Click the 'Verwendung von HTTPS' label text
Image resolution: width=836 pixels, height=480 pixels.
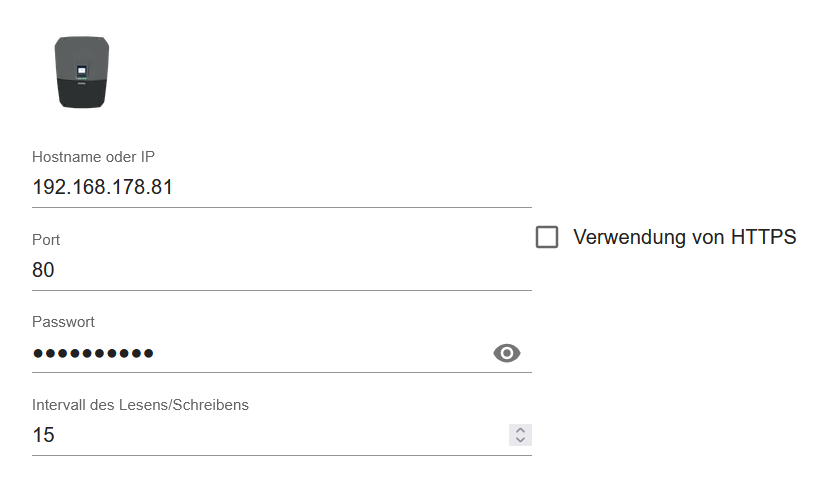684,237
